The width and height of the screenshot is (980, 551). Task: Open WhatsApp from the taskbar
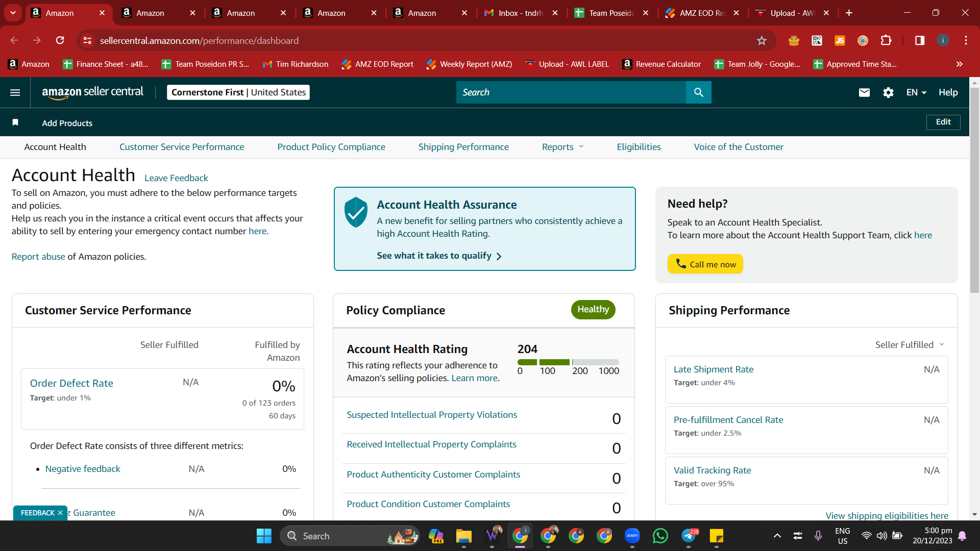pyautogui.click(x=660, y=536)
